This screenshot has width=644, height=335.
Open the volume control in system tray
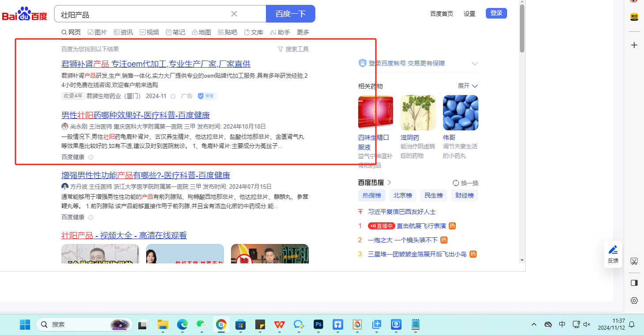(x=587, y=324)
